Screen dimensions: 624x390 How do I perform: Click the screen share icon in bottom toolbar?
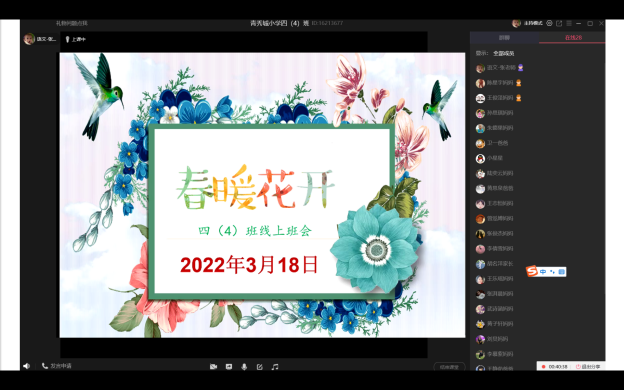click(x=229, y=367)
